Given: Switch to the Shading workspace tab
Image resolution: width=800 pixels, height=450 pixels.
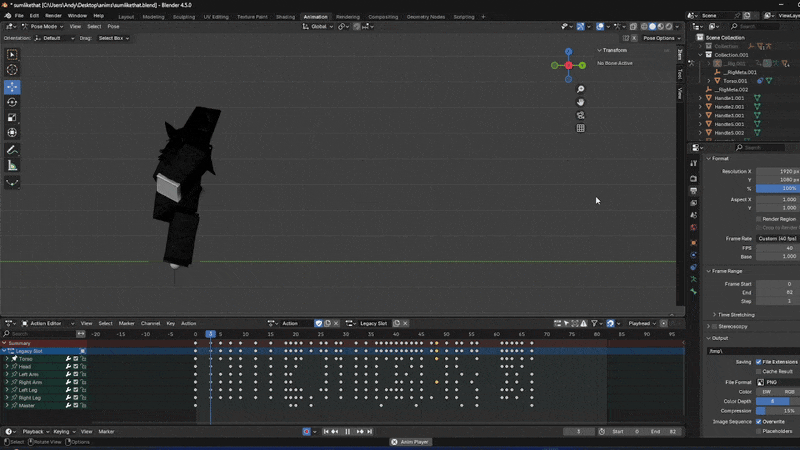Looking at the screenshot, I should [x=285, y=17].
